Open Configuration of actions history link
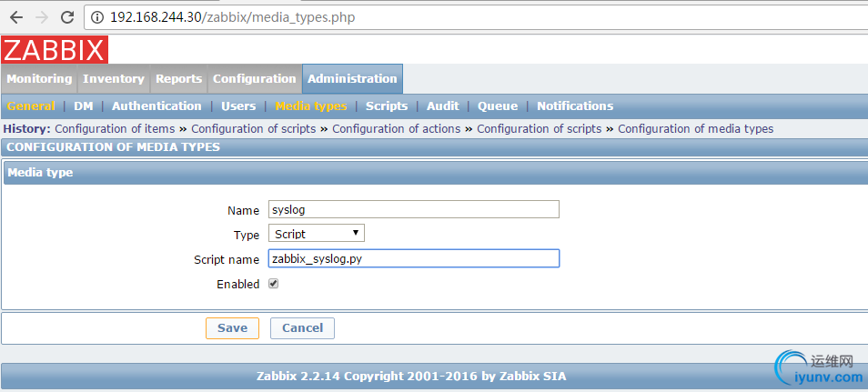The height and width of the screenshot is (392, 868). [396, 129]
